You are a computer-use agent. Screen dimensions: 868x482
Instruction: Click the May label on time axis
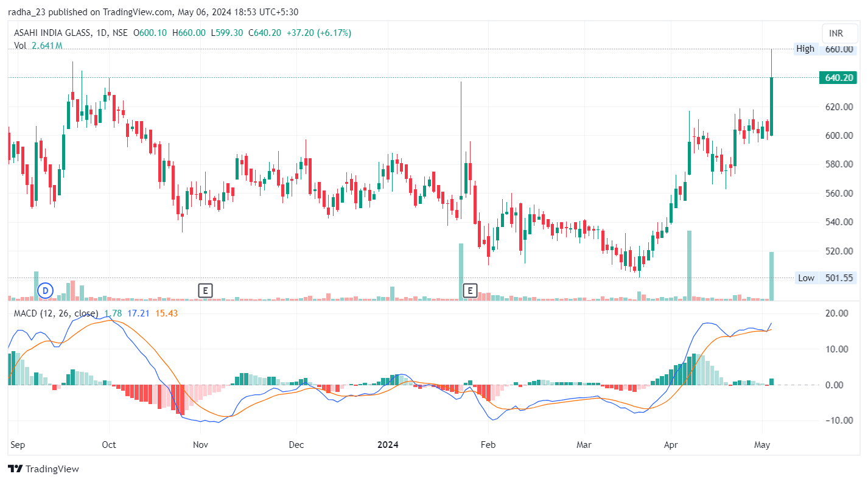coord(763,445)
